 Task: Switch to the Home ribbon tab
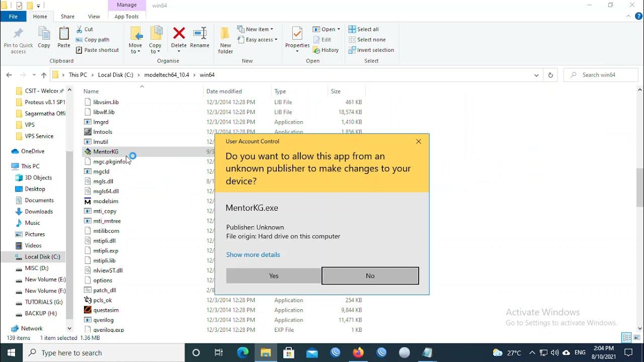[40, 17]
